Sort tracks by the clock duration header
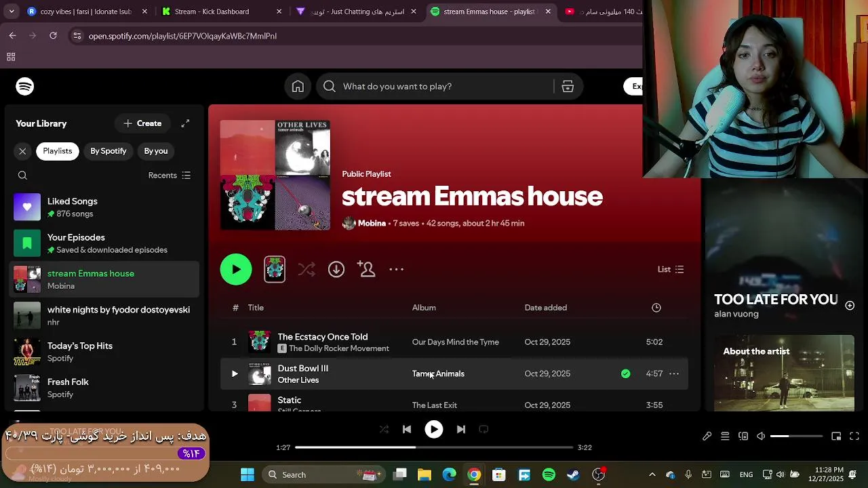This screenshot has width=868, height=488. tap(656, 308)
